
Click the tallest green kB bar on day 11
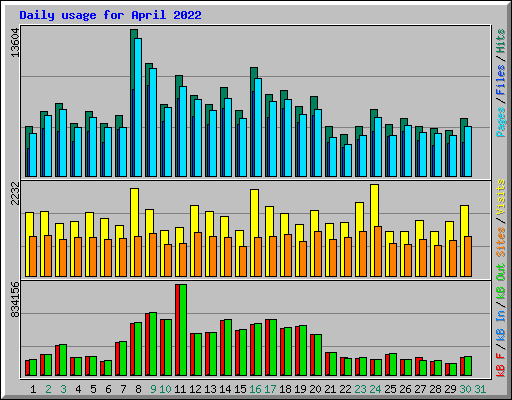pyautogui.click(x=183, y=330)
